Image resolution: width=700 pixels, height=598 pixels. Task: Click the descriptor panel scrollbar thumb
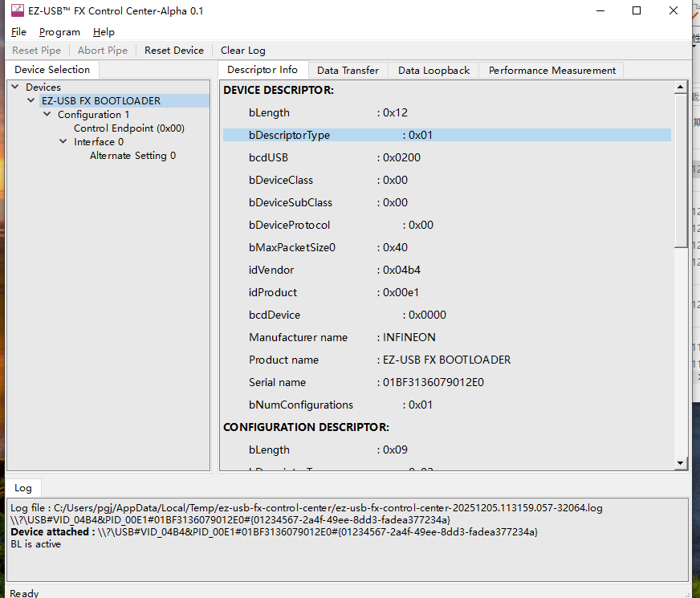[681, 170]
